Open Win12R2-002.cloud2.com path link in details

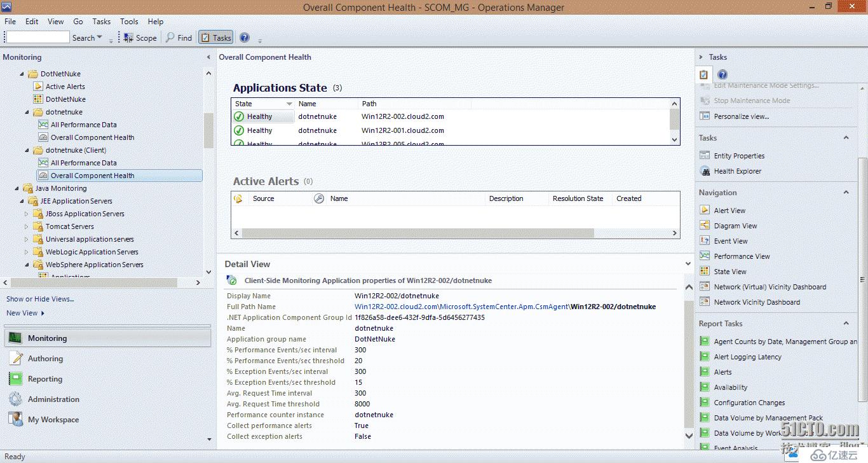coord(397,307)
